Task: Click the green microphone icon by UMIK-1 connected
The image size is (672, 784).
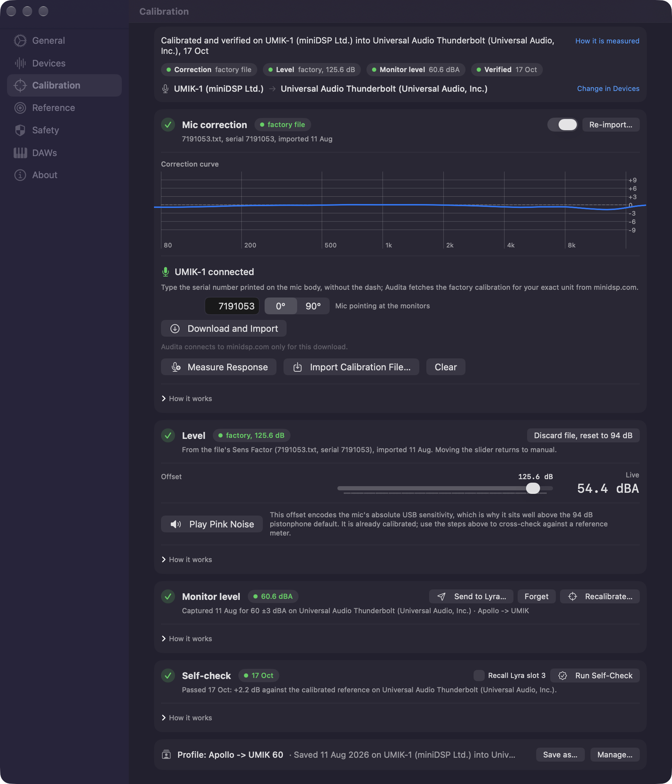Action: (165, 272)
